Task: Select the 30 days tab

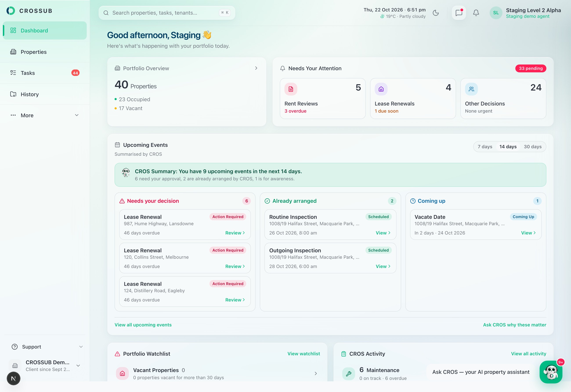Action: point(533,147)
